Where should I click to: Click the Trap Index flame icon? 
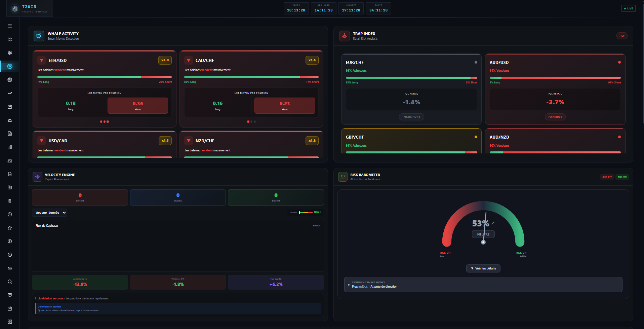(344, 36)
